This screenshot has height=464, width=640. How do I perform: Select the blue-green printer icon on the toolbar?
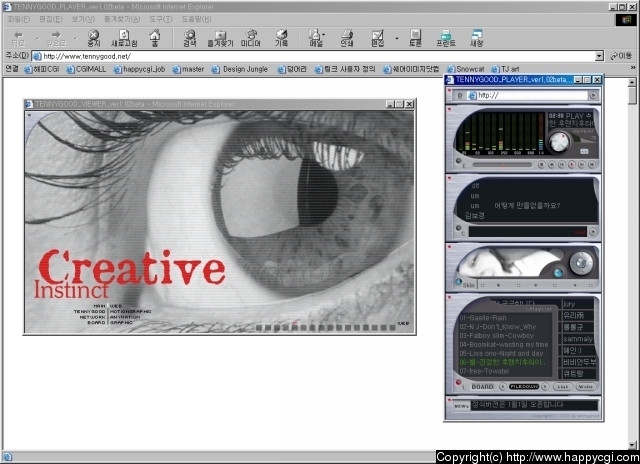pyautogui.click(x=446, y=38)
